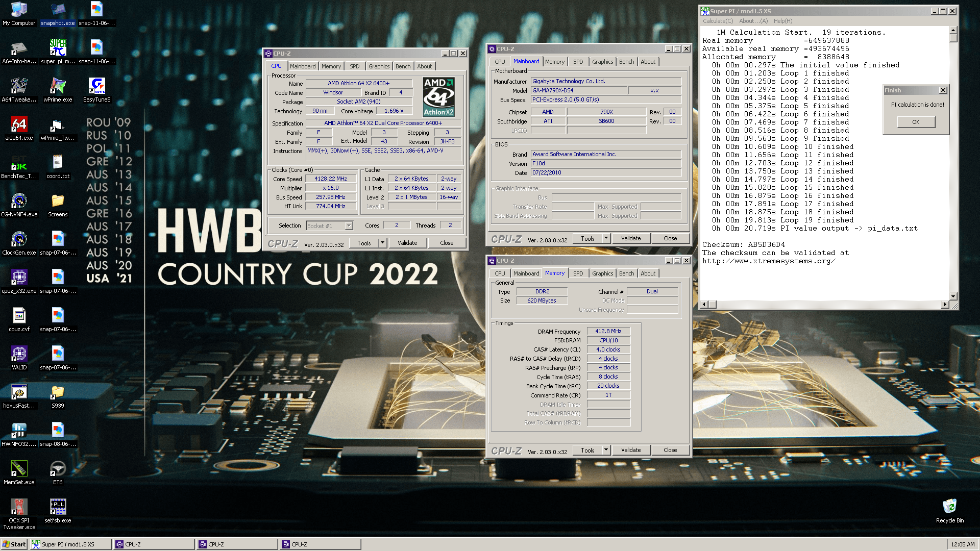The width and height of the screenshot is (980, 551).
Task: Open A64Info-be desktop icon
Action: click(x=19, y=52)
